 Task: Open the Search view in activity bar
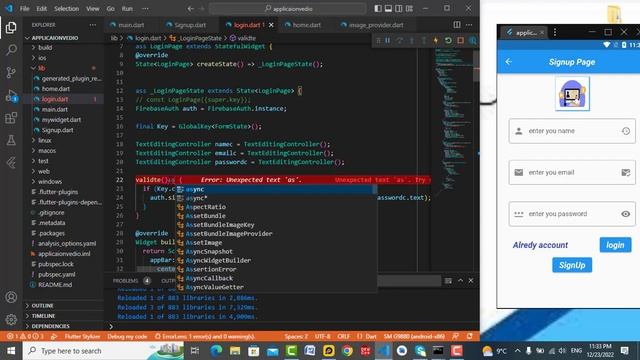coord(11,50)
